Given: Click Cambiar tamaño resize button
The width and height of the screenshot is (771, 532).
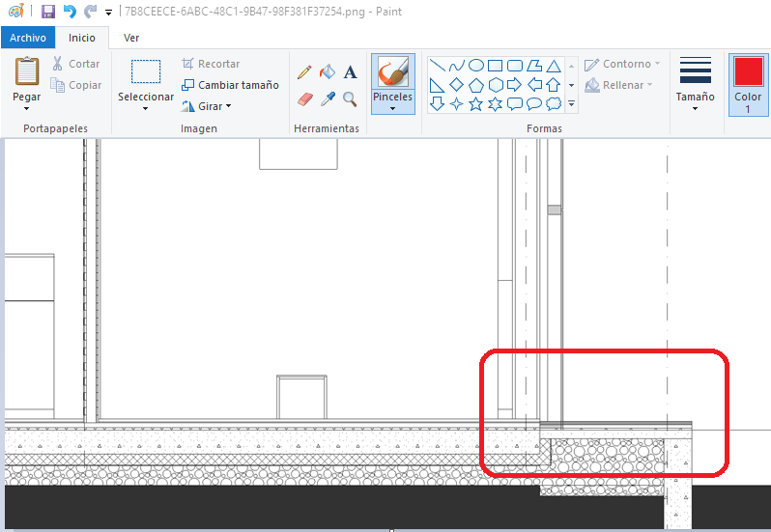Looking at the screenshot, I should [x=230, y=85].
